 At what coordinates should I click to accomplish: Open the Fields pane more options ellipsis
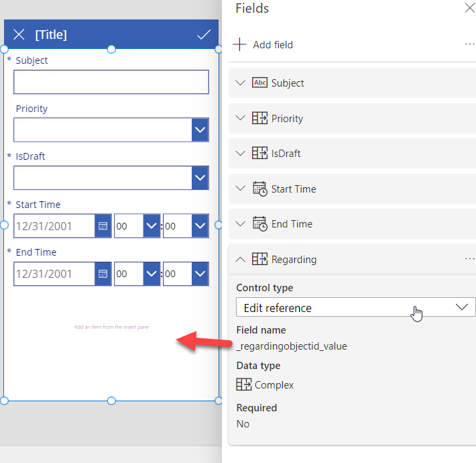coord(469,44)
